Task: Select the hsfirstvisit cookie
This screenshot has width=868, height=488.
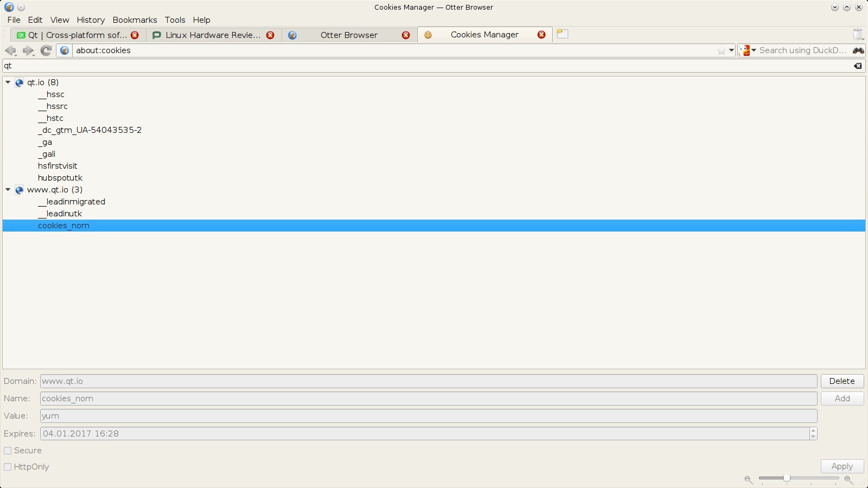Action: 58,166
